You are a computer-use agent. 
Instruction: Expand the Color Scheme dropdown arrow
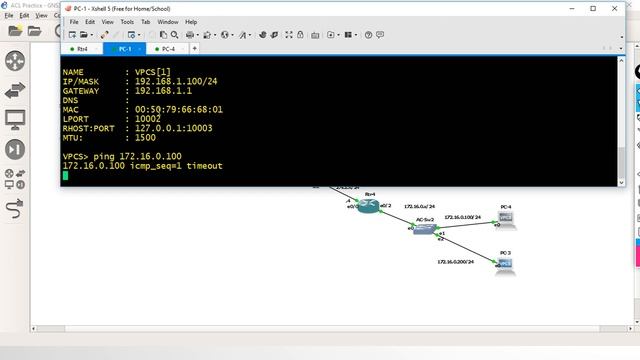tap(215, 35)
